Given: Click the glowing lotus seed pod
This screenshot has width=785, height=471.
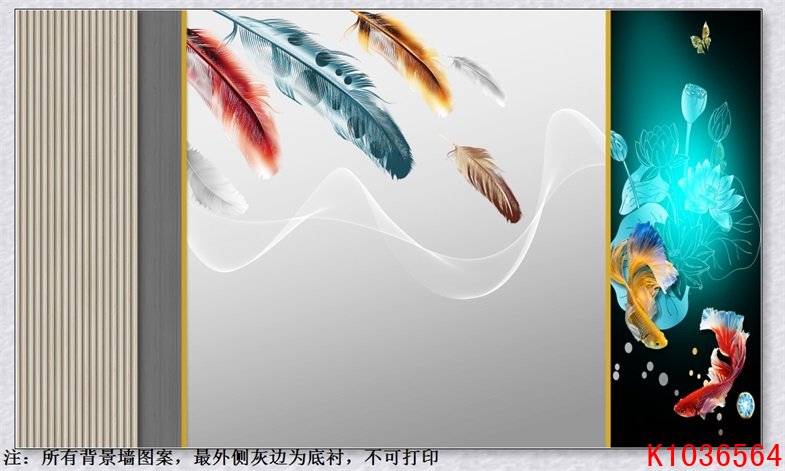Looking at the screenshot, I should [694, 104].
